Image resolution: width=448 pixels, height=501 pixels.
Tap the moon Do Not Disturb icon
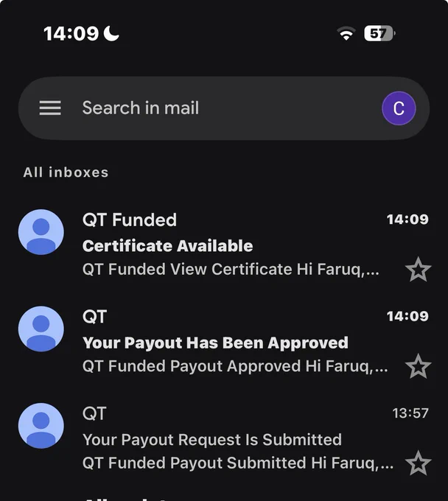pos(111,33)
